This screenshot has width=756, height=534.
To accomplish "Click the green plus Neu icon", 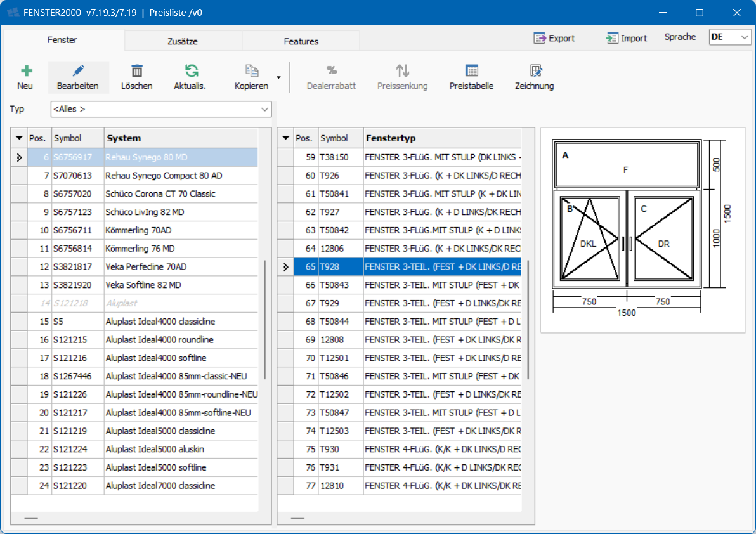I will click(x=26, y=71).
